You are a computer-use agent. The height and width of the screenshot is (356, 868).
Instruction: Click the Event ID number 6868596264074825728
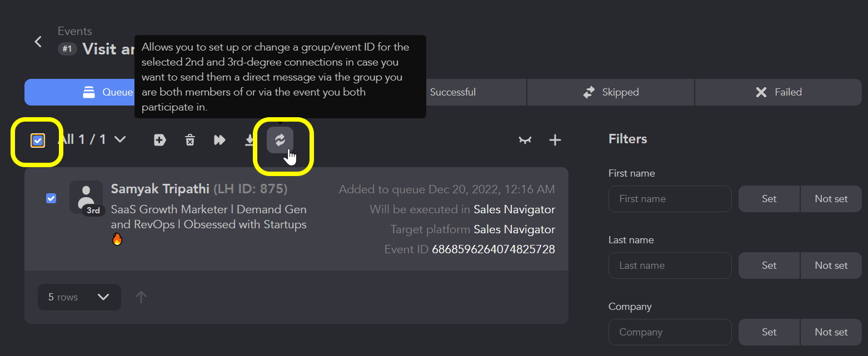pyautogui.click(x=493, y=249)
